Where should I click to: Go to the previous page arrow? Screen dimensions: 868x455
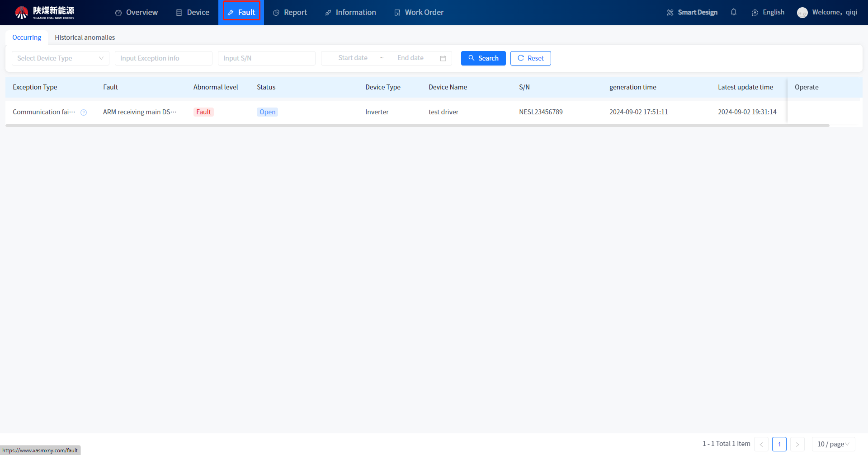coord(761,444)
